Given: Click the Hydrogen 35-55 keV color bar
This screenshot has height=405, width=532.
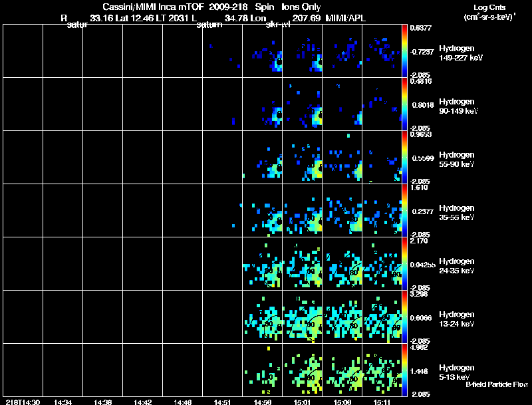Looking at the screenshot, I should pos(404,210).
